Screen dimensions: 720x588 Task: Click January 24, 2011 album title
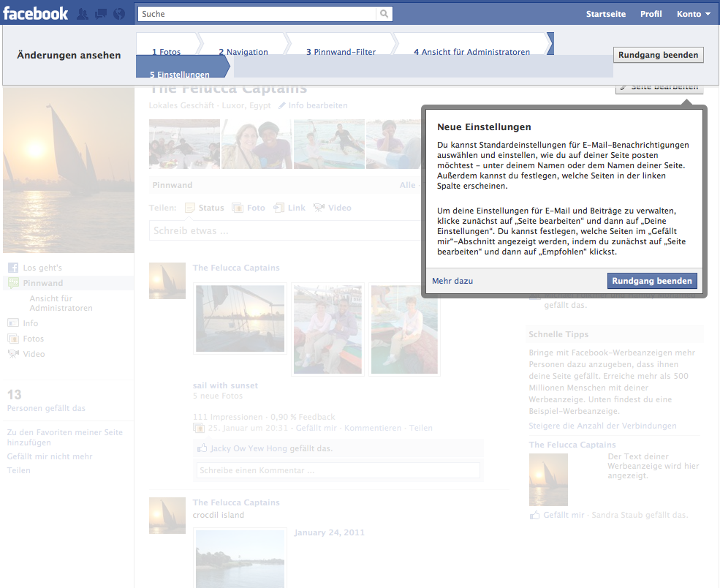pyautogui.click(x=329, y=532)
